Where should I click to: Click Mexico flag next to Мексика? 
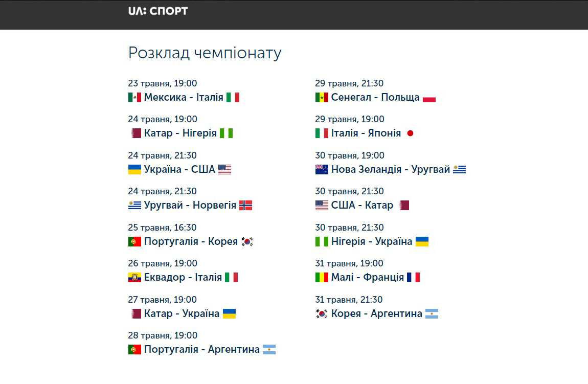pos(134,98)
